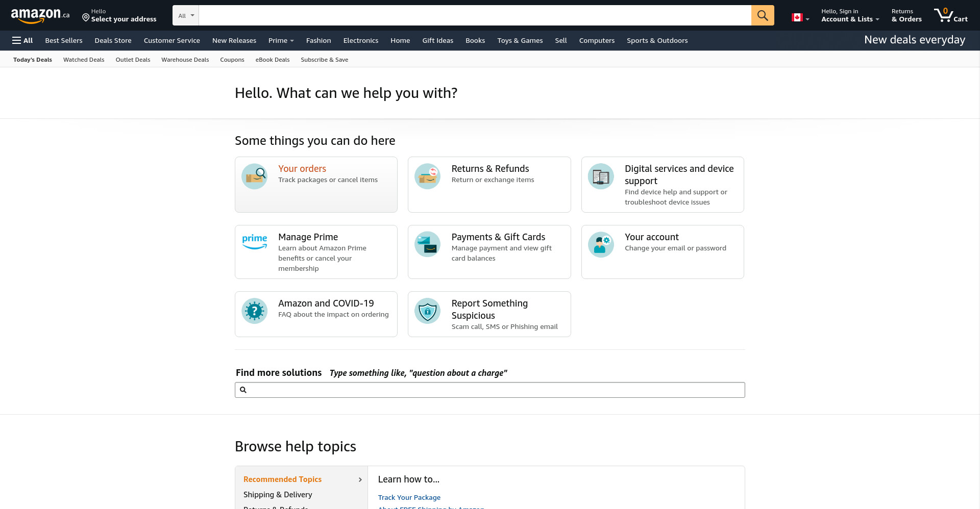Open the country flag dropdown arrow

pos(807,19)
